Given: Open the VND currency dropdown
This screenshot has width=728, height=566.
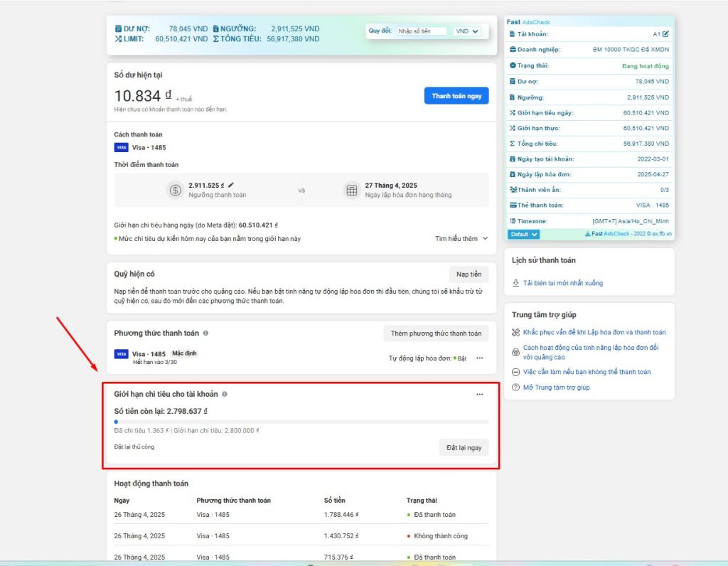Looking at the screenshot, I should 466,31.
